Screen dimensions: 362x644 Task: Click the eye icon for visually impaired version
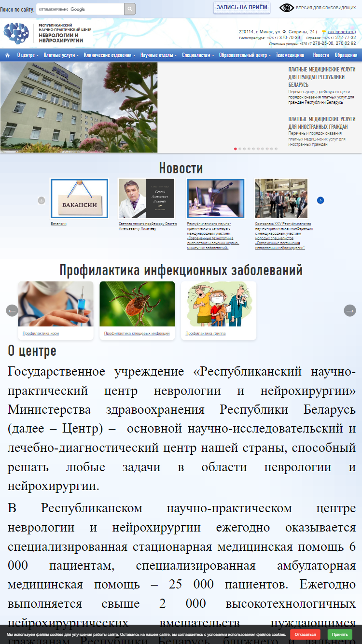point(287,8)
